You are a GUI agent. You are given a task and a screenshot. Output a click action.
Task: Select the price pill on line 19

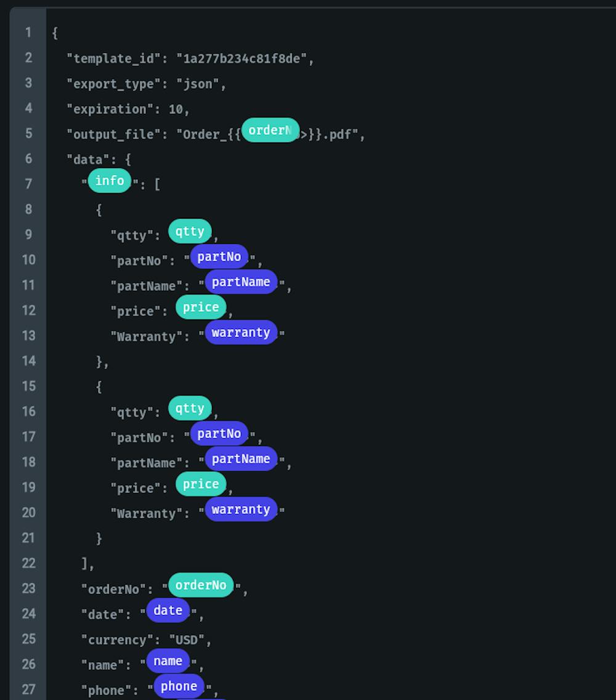tap(201, 484)
